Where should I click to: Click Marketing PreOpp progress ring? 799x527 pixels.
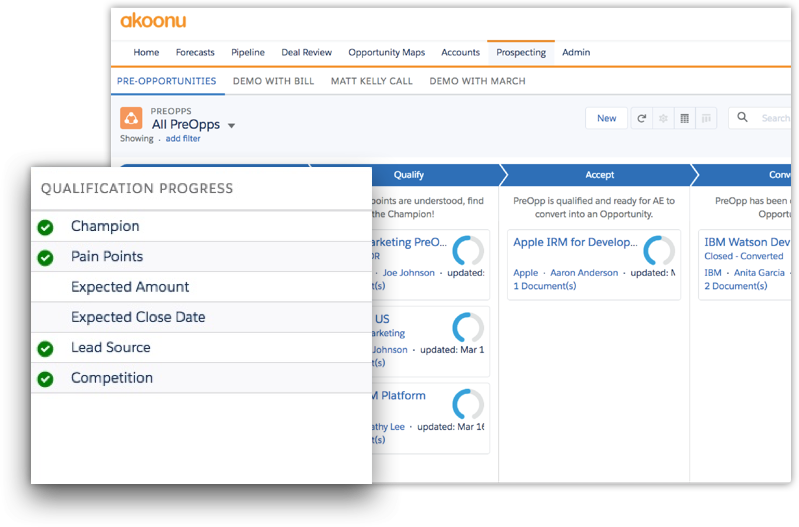467,251
